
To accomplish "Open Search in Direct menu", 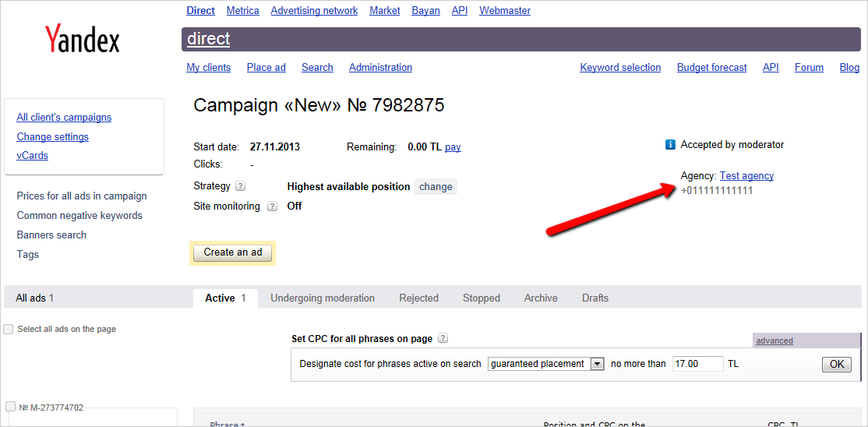I will [317, 68].
